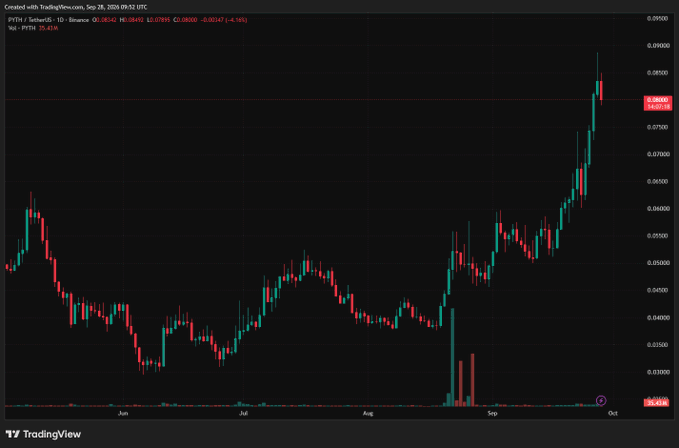This screenshot has height=448, width=679.
Task: Click the change value −0.00347 (−4.16%)
Action: (x=224, y=20)
